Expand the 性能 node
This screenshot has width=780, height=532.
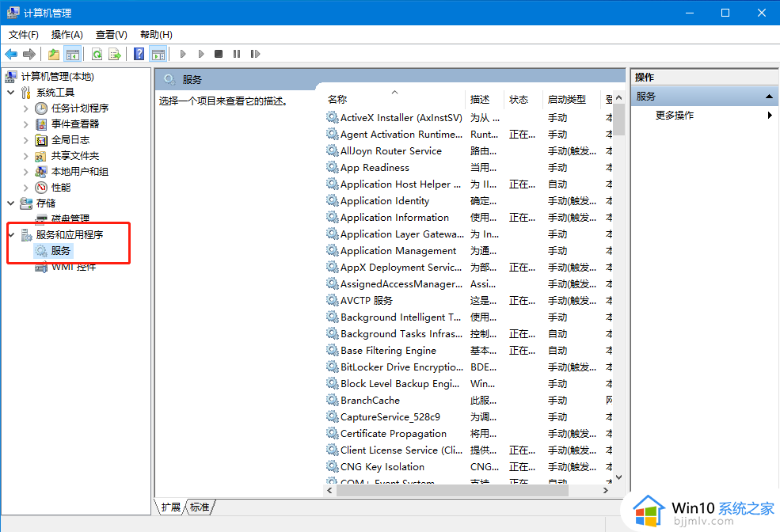26,188
